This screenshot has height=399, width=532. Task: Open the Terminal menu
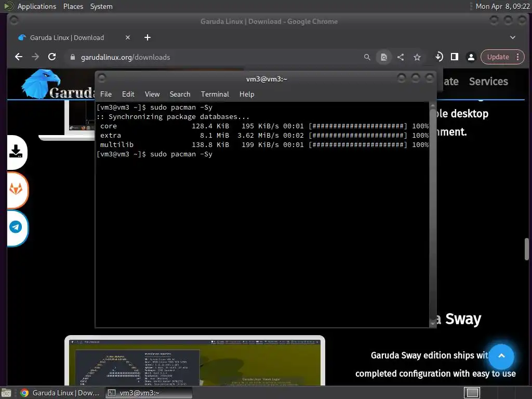pos(215,95)
